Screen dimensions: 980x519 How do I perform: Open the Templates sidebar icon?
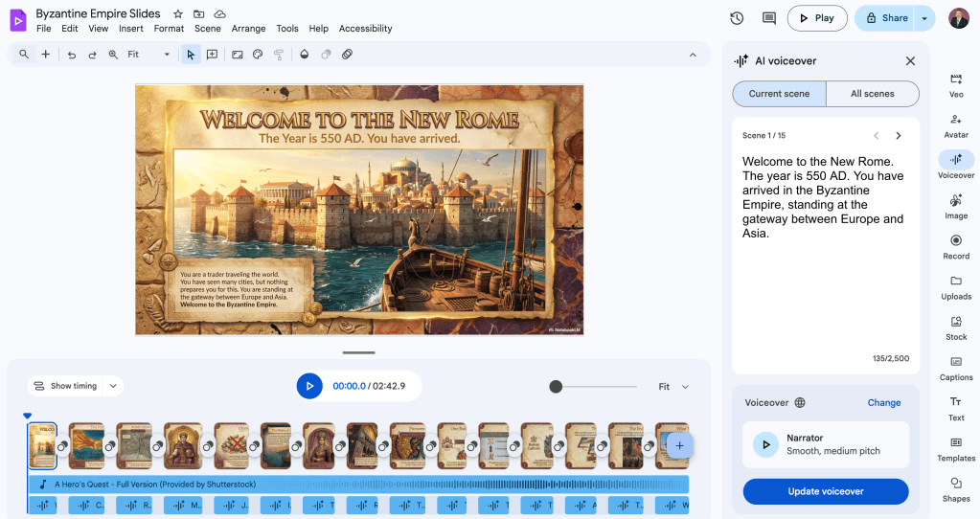[955, 447]
